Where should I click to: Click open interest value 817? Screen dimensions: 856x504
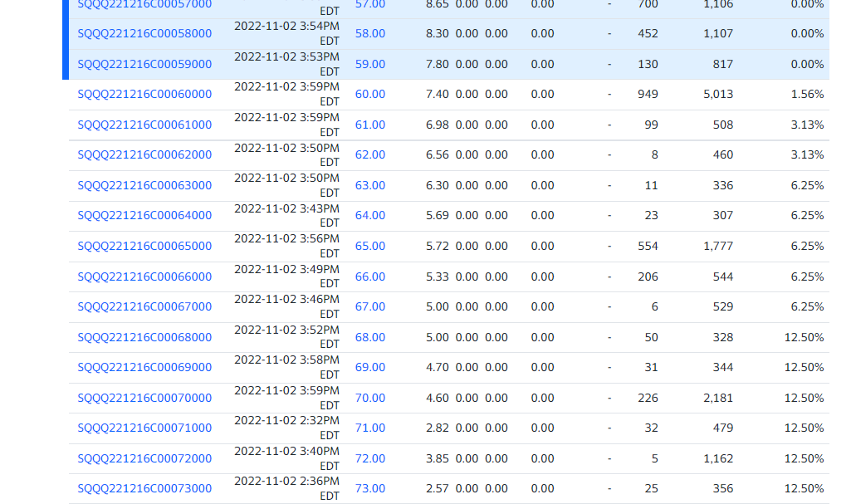click(723, 65)
